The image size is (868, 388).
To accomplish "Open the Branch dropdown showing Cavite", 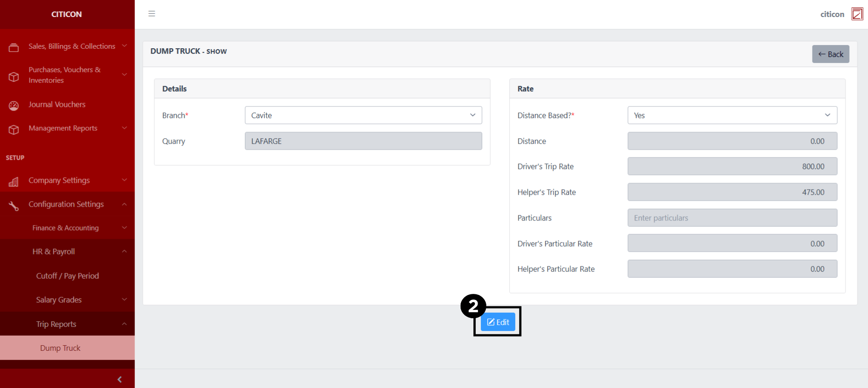I will [363, 115].
